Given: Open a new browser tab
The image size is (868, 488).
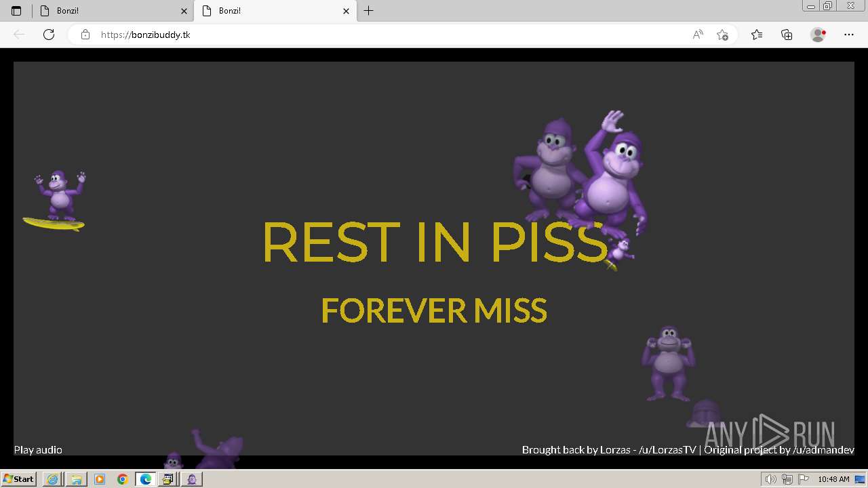Looking at the screenshot, I should (368, 11).
